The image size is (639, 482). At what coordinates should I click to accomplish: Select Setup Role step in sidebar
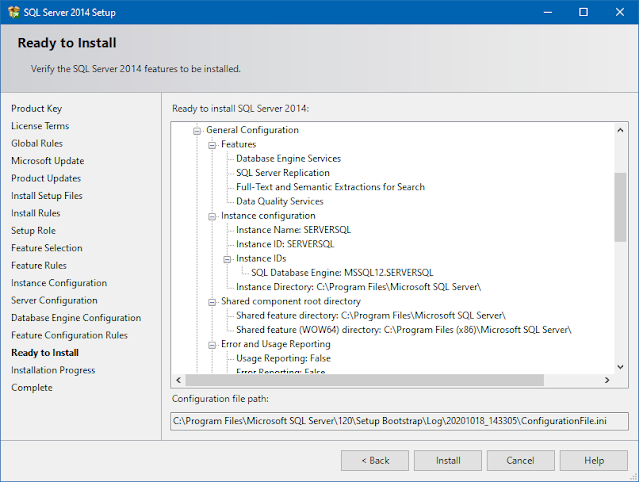click(x=33, y=231)
